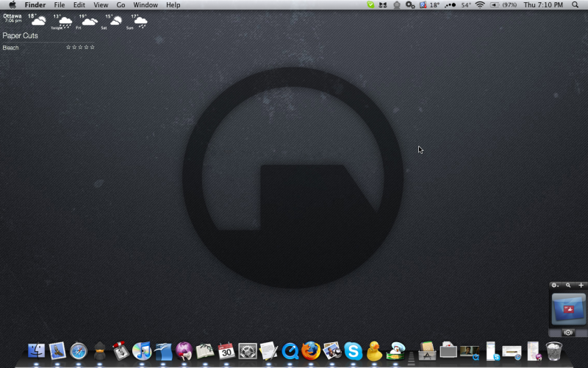
Task: Click Ottawa location in weather widget
Action: (x=12, y=16)
